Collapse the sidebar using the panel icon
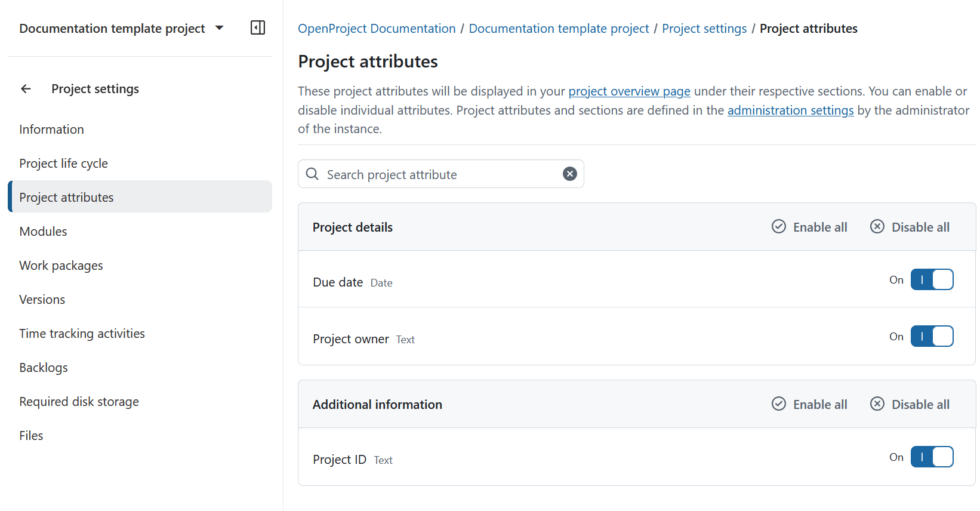 click(x=258, y=28)
